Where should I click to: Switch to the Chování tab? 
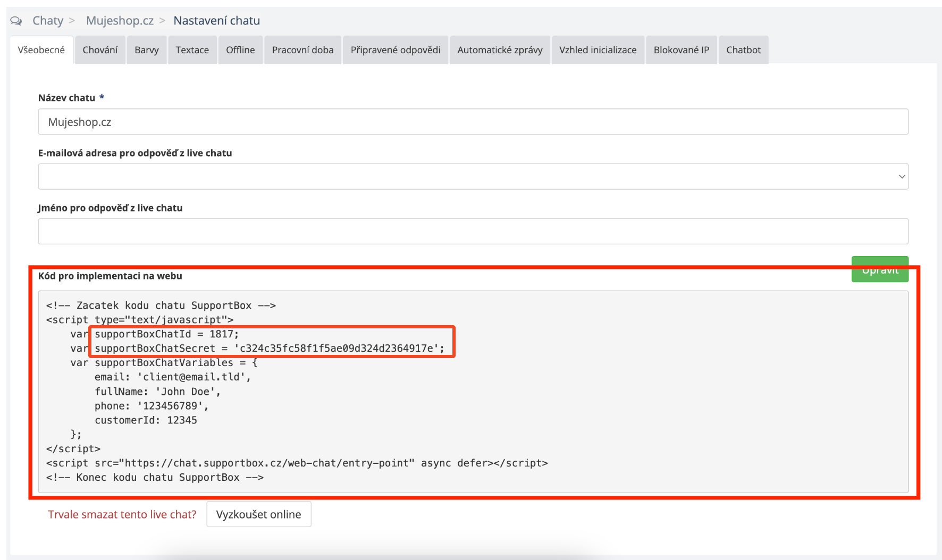[x=100, y=50]
